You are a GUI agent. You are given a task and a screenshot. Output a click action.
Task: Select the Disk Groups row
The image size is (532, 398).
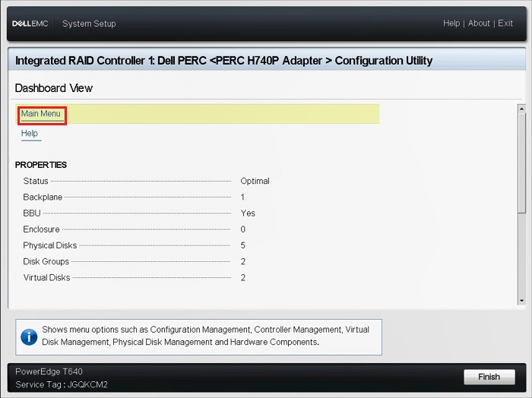[x=135, y=261]
